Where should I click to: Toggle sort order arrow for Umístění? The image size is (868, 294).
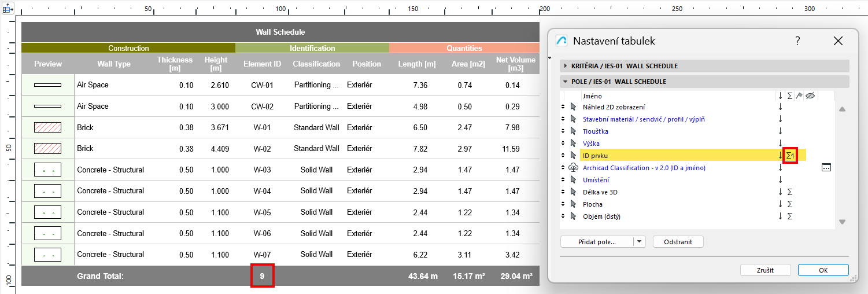(780, 180)
